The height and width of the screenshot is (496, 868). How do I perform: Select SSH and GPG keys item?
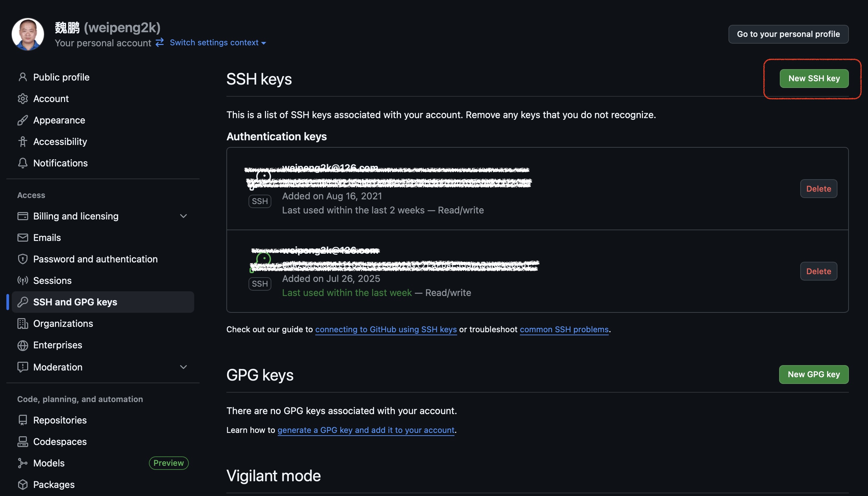103,302
